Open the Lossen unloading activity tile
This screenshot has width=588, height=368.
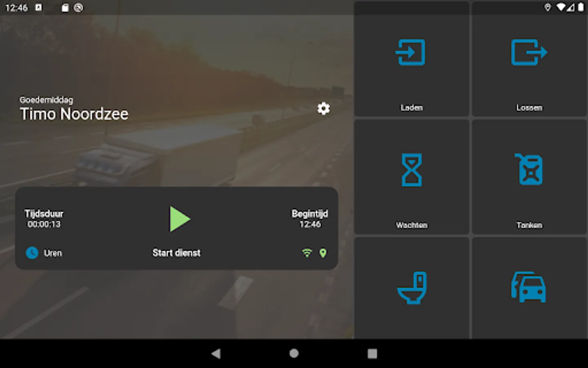coord(529,59)
